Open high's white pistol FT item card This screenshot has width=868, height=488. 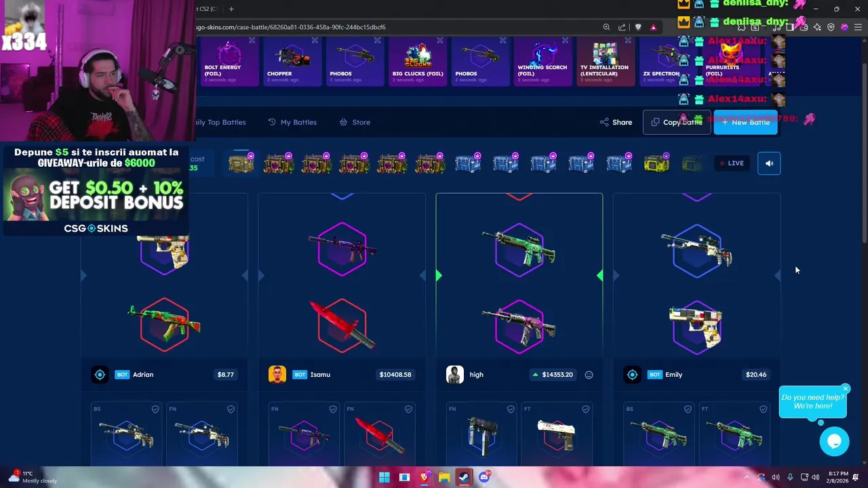(557, 434)
